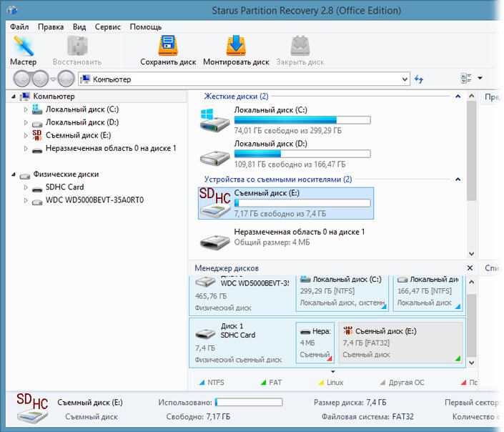Select SDHC Card in tree
This screenshot has width=504, height=432.
click(64, 187)
